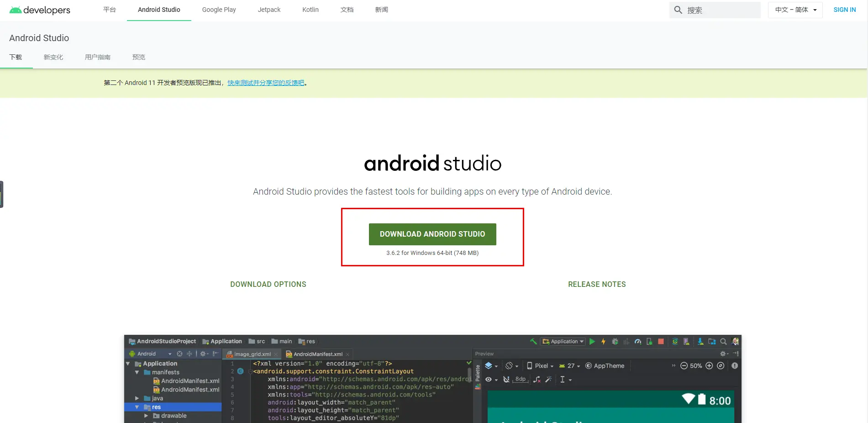Click the Debug bug icon

tap(615, 341)
